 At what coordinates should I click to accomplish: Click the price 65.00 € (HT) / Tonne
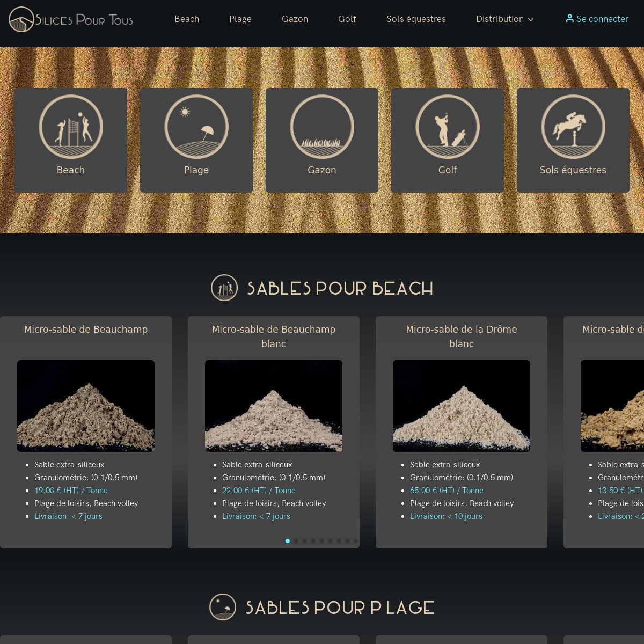point(447,491)
